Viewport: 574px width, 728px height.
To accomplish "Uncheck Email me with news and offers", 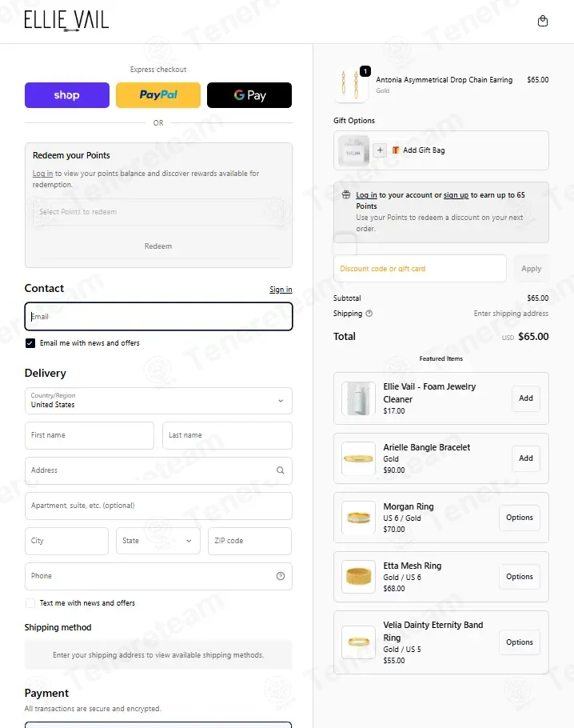I will [30, 343].
